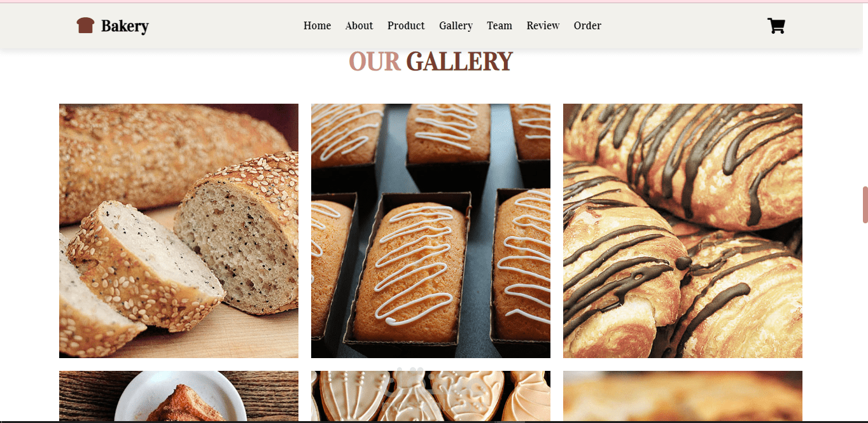This screenshot has height=423, width=868.
Task: Select Gallery in the navigation bar
Action: (x=456, y=25)
